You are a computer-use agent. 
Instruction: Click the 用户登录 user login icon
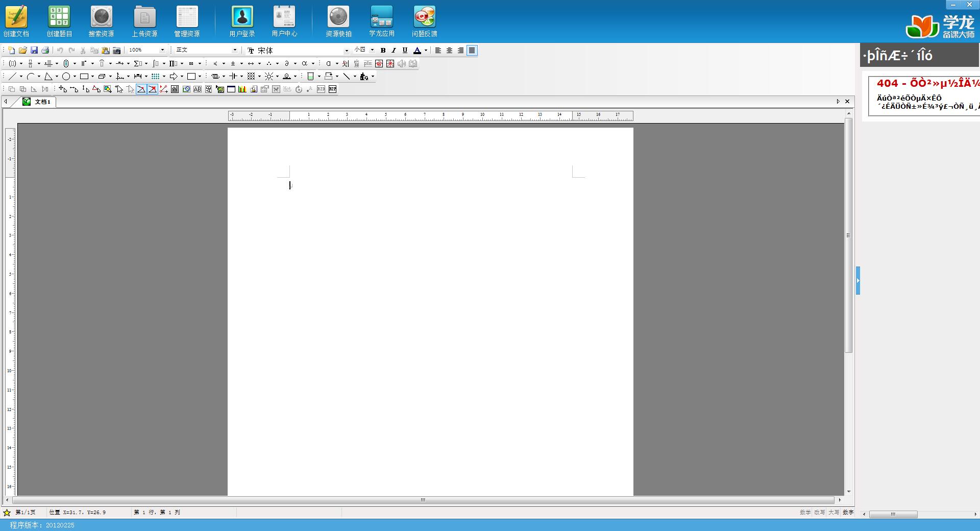[x=242, y=21]
